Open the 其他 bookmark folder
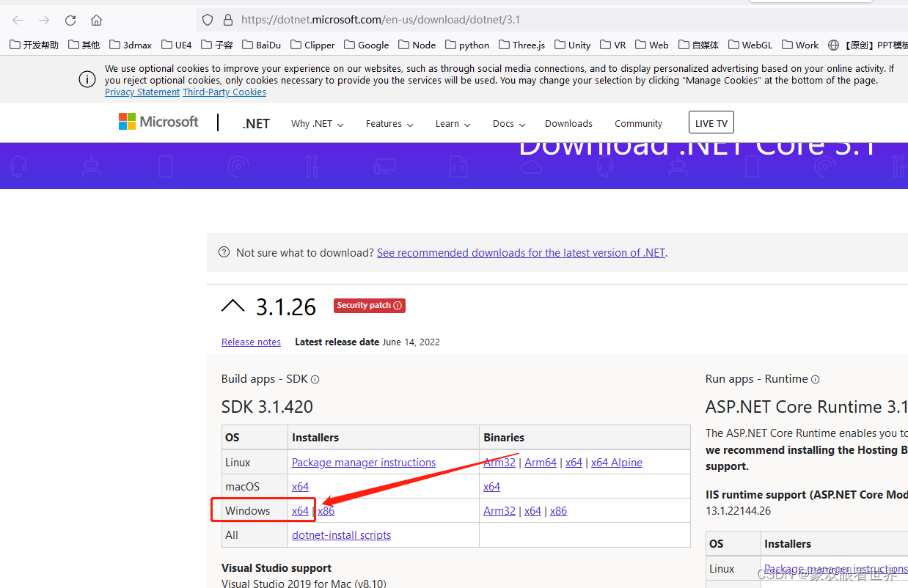This screenshot has height=588, width=908. pyautogui.click(x=84, y=45)
